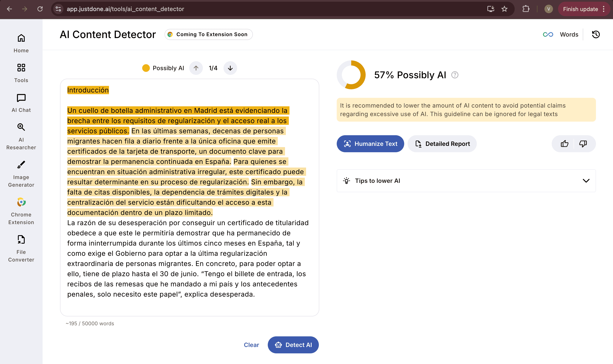The width and height of the screenshot is (613, 364).
Task: Expand Tips to lower AI section
Action: (x=586, y=181)
